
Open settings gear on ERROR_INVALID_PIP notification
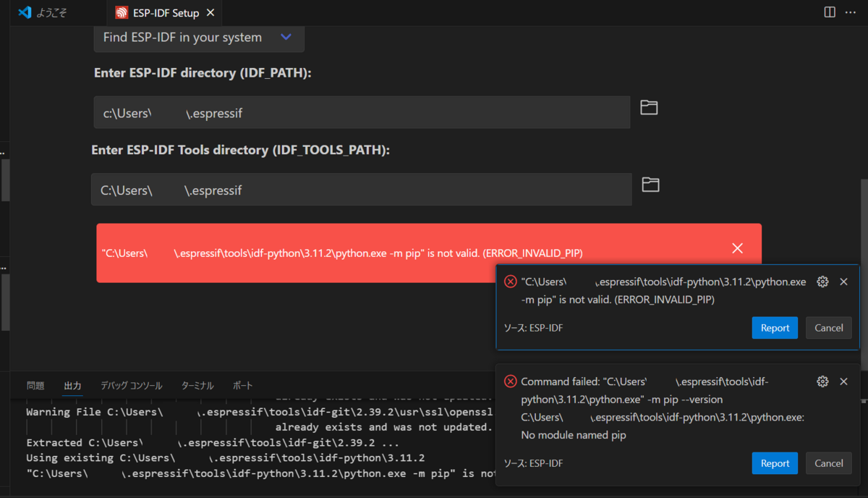coord(822,282)
